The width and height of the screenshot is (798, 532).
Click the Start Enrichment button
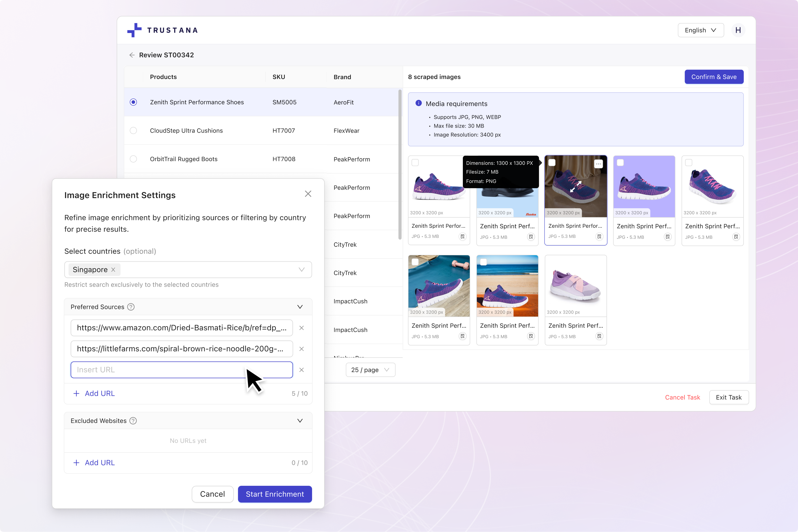(275, 494)
